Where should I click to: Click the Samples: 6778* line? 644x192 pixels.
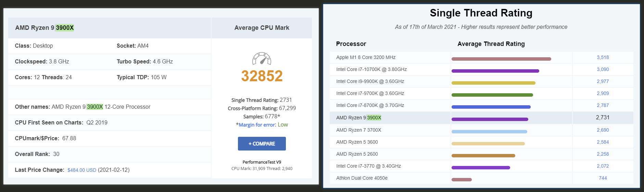[x=262, y=117]
